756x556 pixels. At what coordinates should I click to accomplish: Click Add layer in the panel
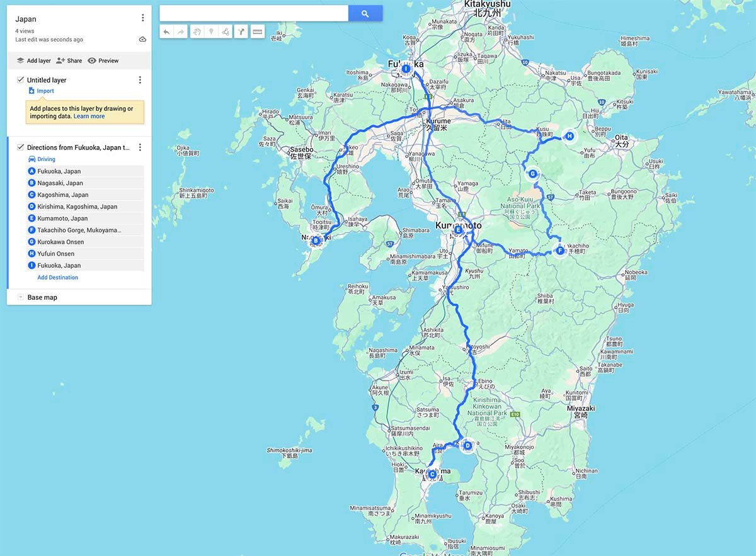click(x=34, y=61)
